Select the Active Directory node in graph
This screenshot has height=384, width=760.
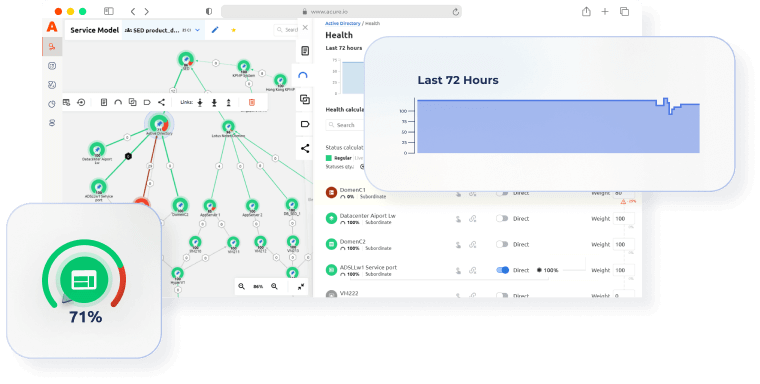coord(159,124)
